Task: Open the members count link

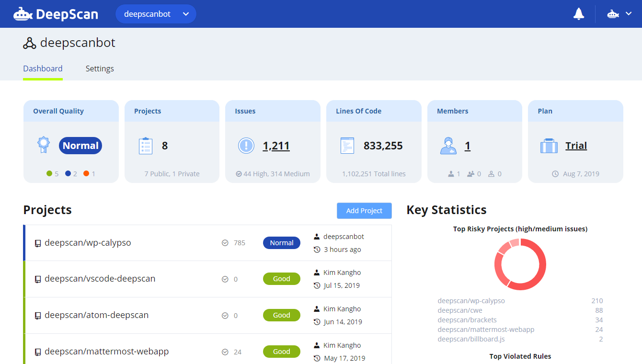Action: pos(468,146)
